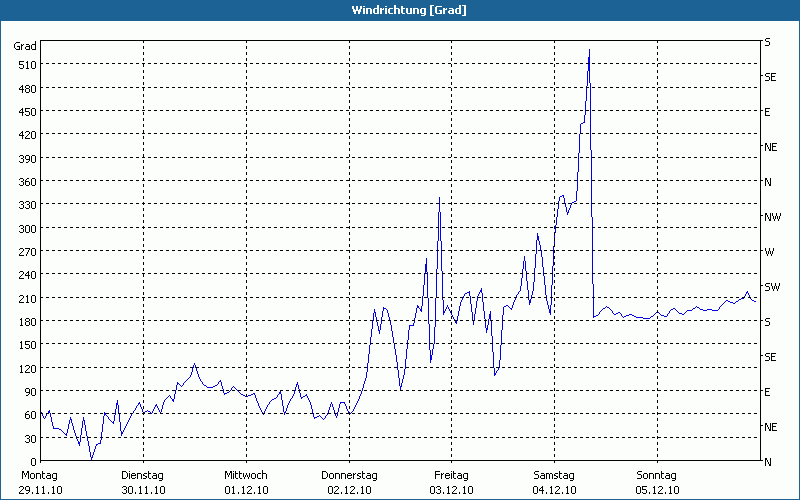Select the 01.12.10 date label
This screenshot has height=500, width=800.
point(246,490)
